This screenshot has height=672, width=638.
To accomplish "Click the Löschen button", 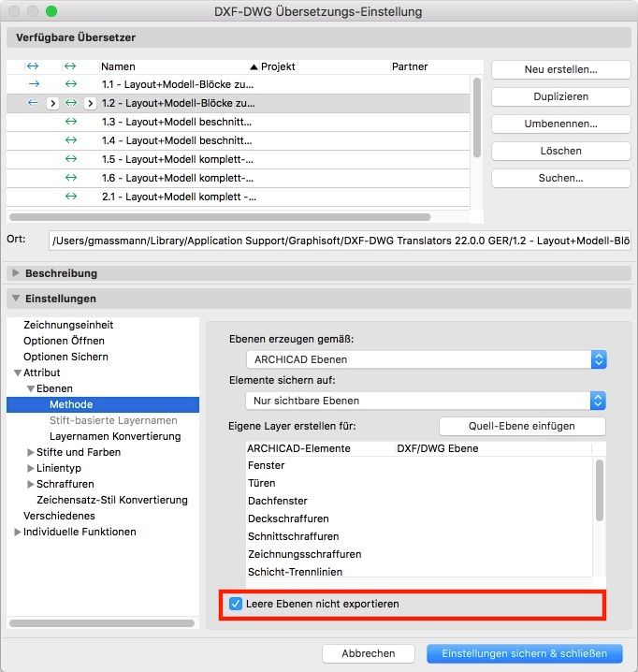I will coord(561,151).
